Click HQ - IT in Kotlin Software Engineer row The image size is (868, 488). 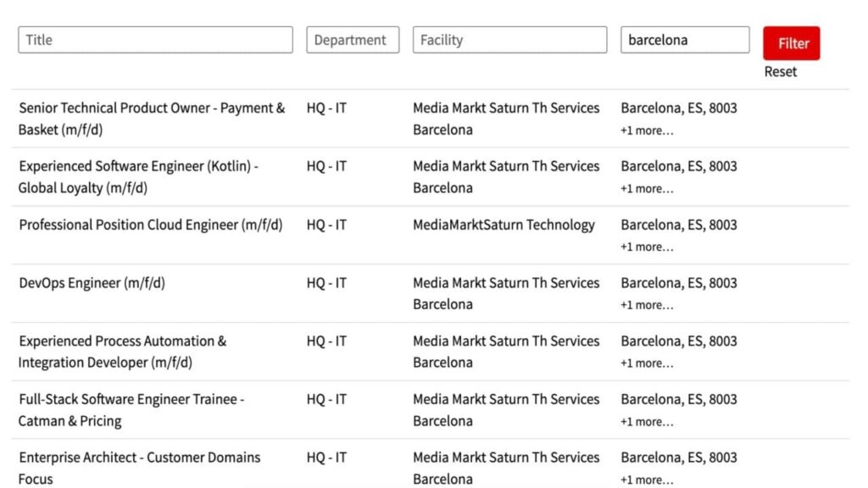point(326,166)
